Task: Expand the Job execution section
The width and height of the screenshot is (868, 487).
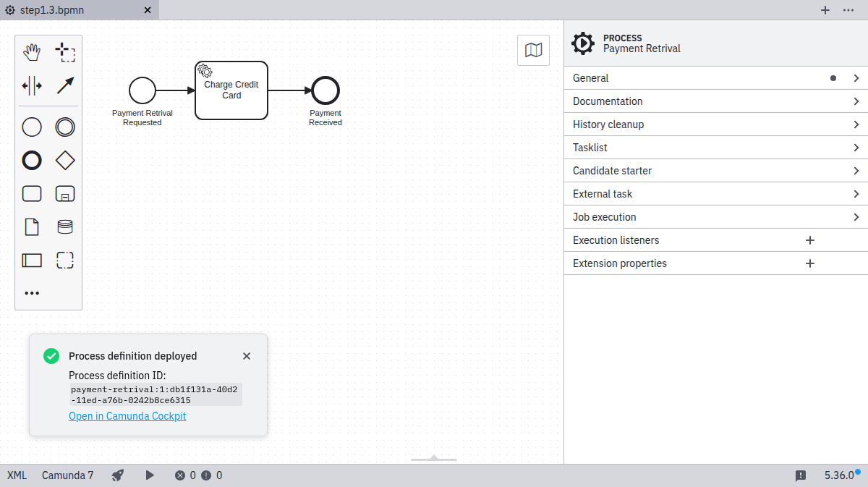Action: pyautogui.click(x=715, y=217)
